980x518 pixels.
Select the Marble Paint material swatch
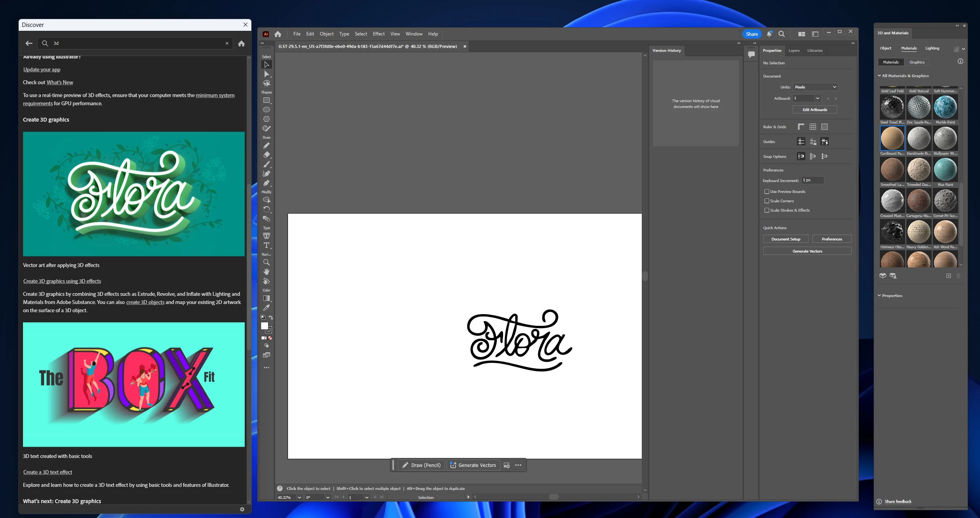[945, 107]
